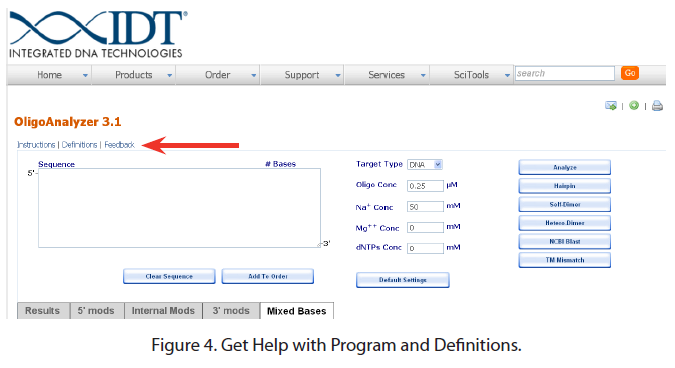Click the Hairpin button
This screenshot has width=675, height=368.
click(564, 186)
